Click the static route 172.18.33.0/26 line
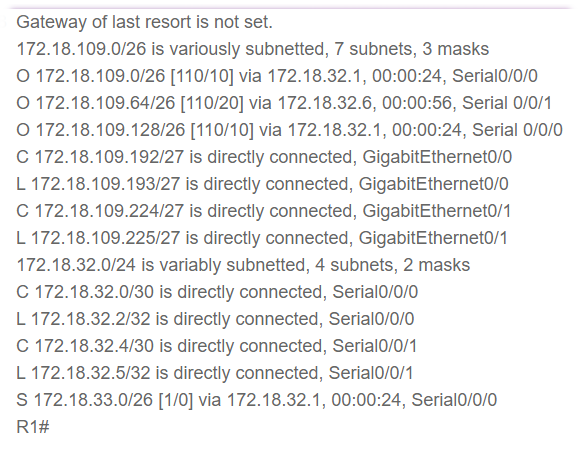The height and width of the screenshot is (455, 581). [257, 401]
